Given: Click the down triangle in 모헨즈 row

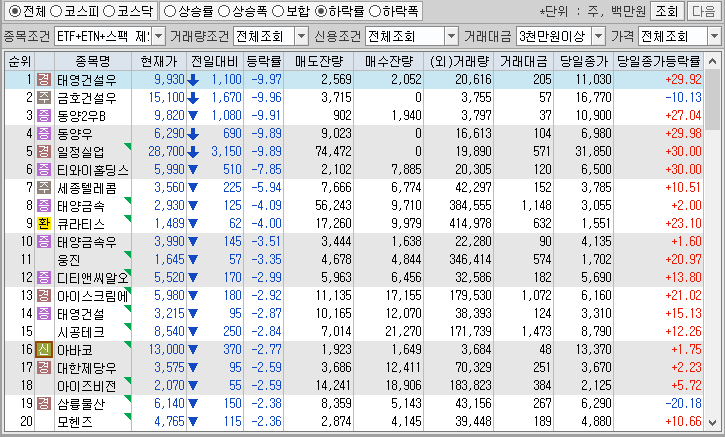Looking at the screenshot, I should (x=193, y=422).
